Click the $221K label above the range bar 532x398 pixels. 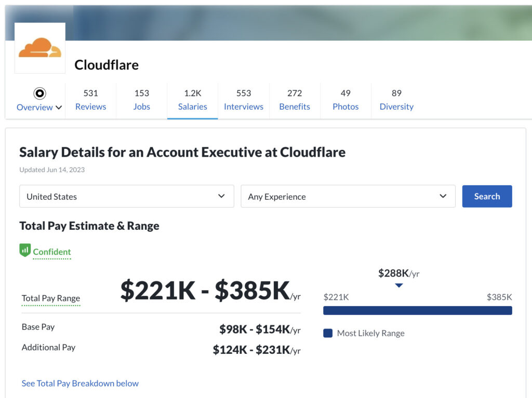336,297
